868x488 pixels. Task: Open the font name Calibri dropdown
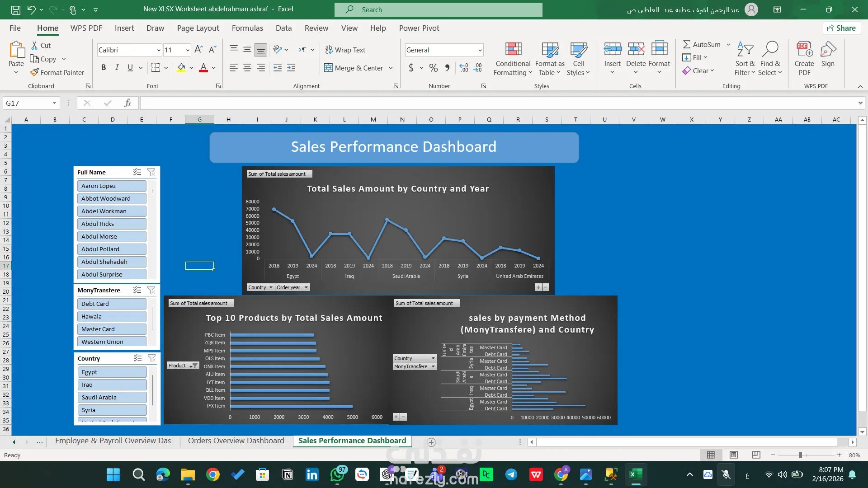coord(158,50)
